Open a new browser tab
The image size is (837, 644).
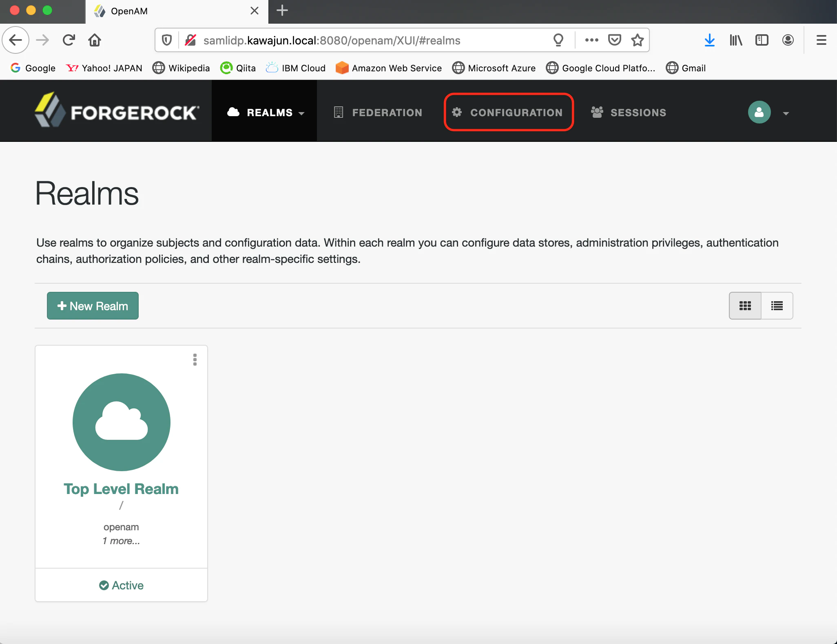click(282, 11)
